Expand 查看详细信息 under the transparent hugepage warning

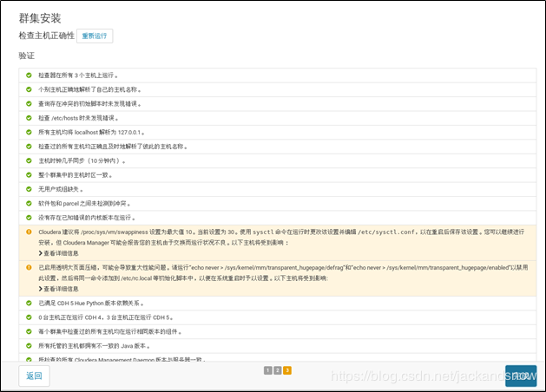(58, 289)
